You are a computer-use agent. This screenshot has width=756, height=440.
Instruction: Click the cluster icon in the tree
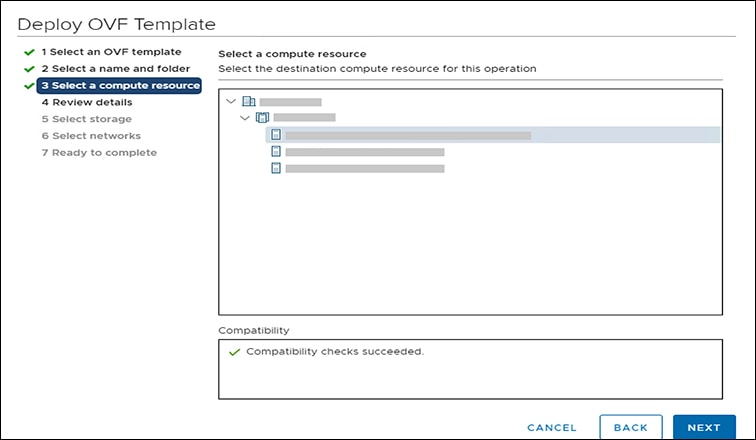point(262,118)
